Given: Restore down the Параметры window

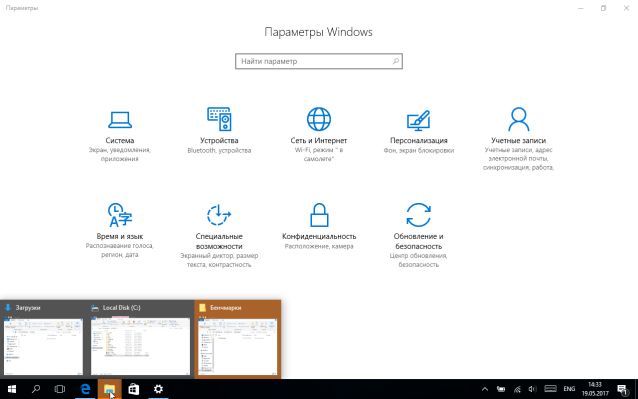Looking at the screenshot, I should pos(603,8).
